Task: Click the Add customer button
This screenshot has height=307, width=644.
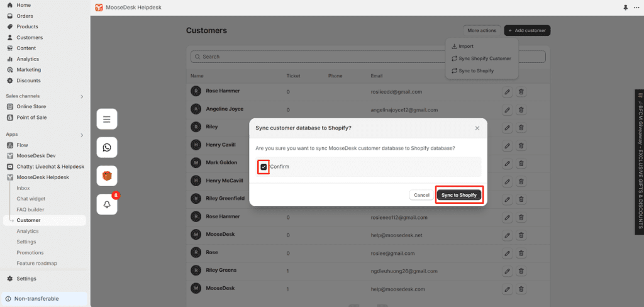Action: pos(527,30)
